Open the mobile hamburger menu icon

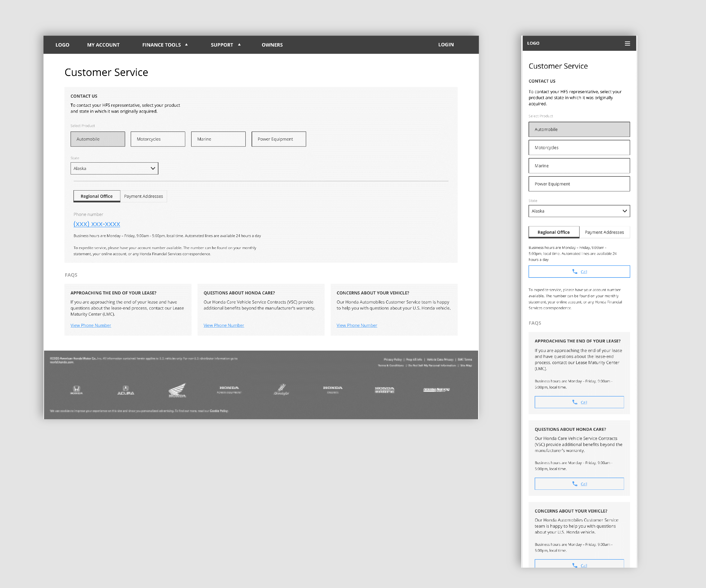[x=627, y=43]
